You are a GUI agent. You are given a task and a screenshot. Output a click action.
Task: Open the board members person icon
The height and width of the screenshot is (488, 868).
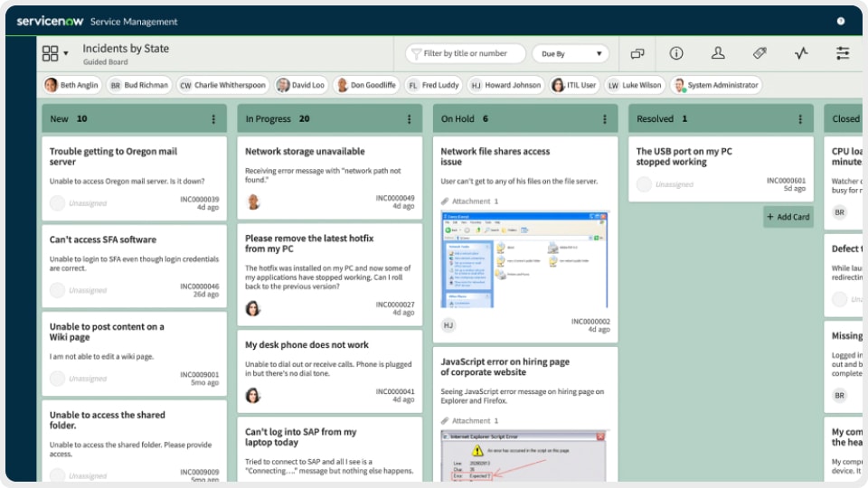click(718, 53)
